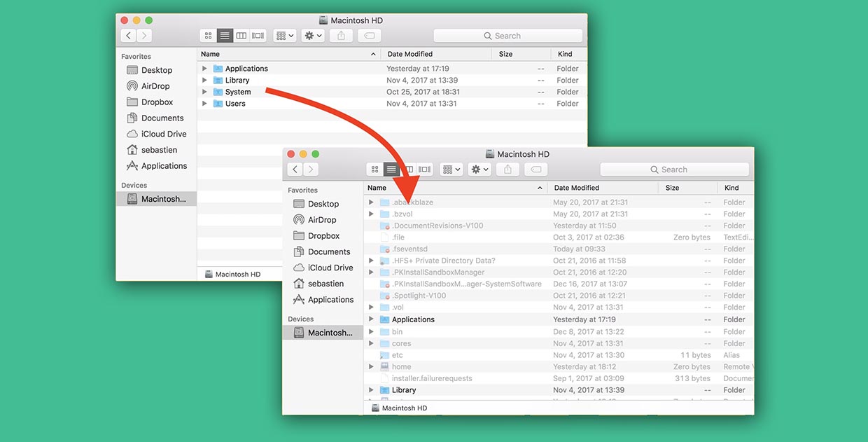Viewport: 868px width, 442px height.
Task: Select Macintosh HD device in front sidebar
Action: (x=323, y=333)
